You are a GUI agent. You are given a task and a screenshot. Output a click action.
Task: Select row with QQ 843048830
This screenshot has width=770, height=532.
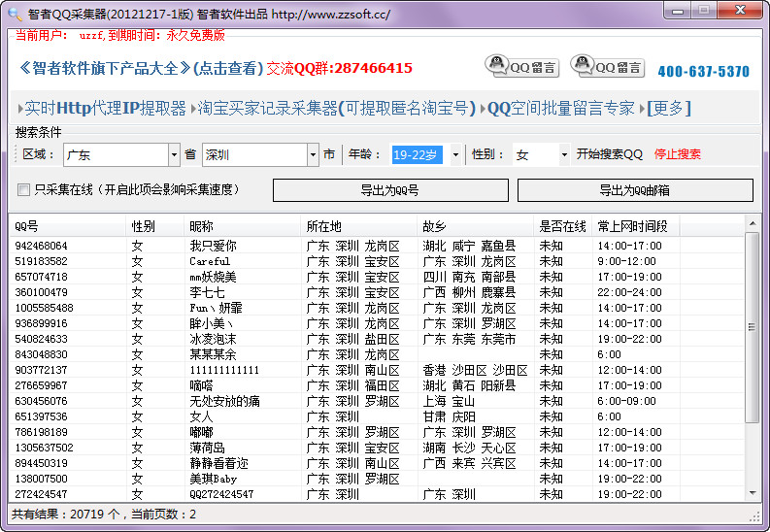376,354
